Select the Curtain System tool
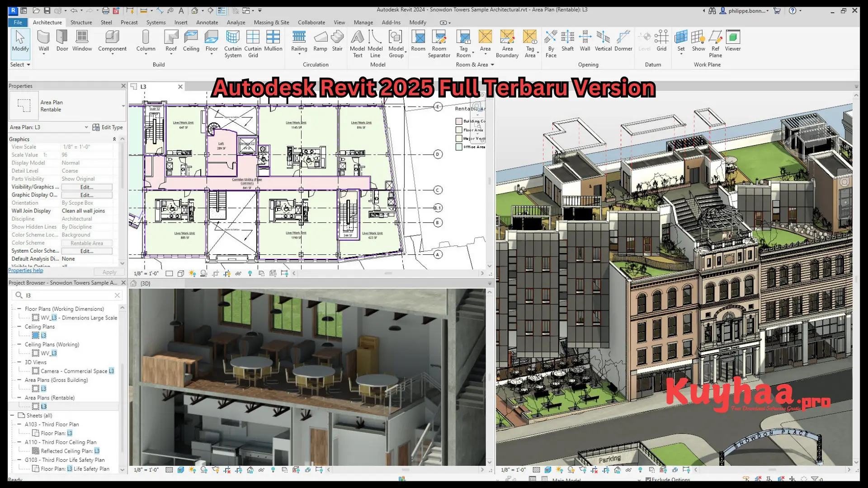 click(x=232, y=43)
